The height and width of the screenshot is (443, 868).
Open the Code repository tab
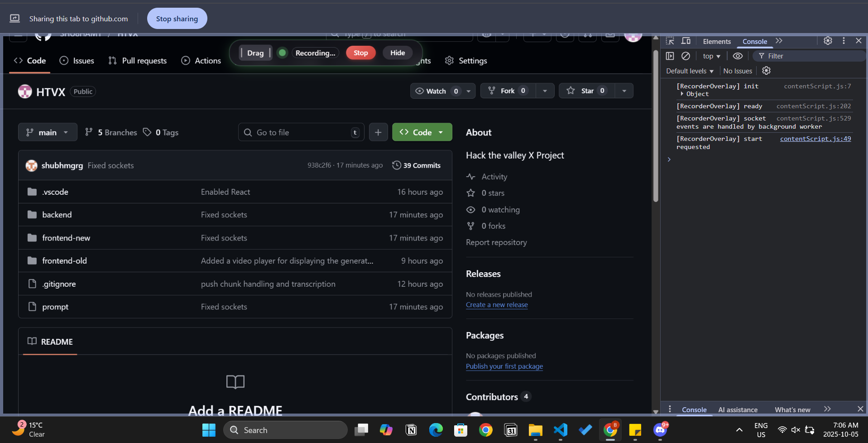tap(30, 61)
